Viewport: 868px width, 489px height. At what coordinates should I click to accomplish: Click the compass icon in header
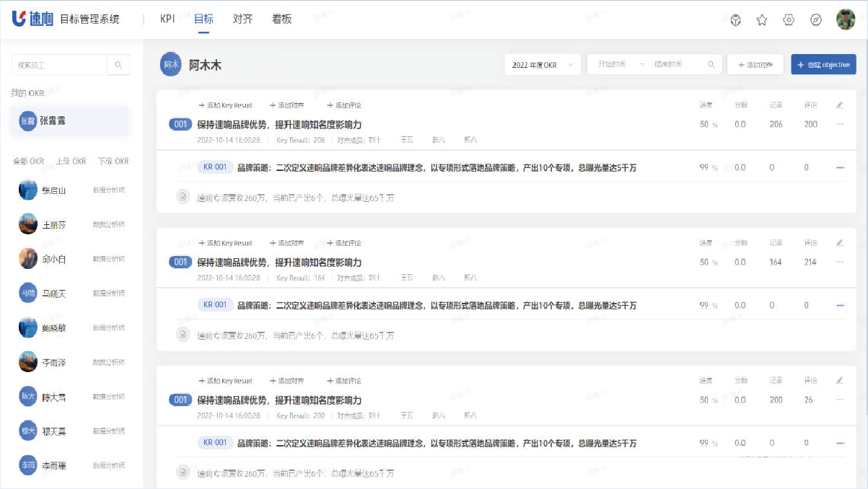point(816,20)
